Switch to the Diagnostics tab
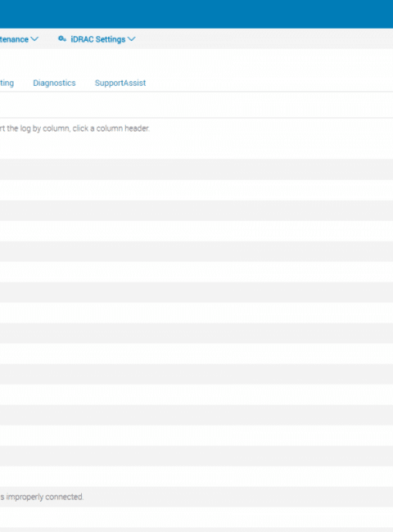 [x=54, y=83]
